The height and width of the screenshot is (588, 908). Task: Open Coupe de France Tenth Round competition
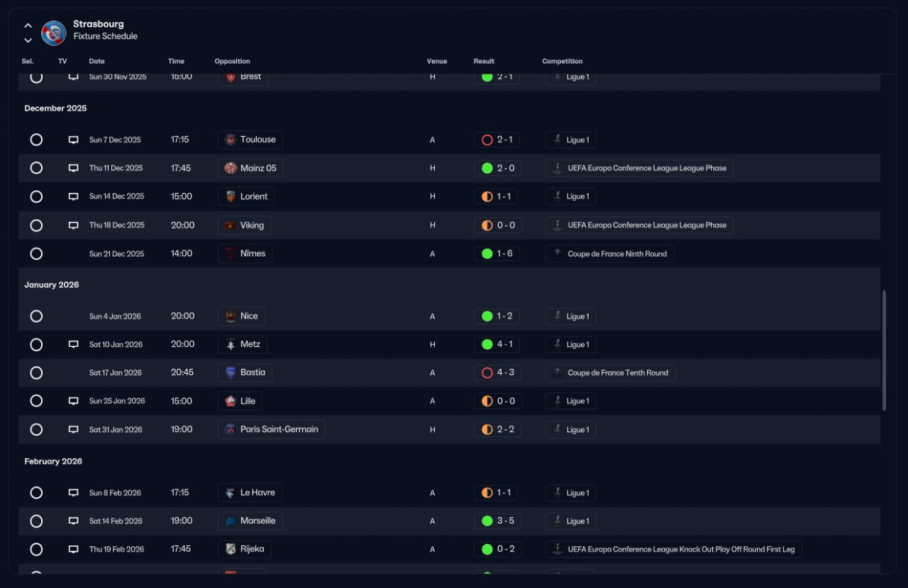[610, 372]
